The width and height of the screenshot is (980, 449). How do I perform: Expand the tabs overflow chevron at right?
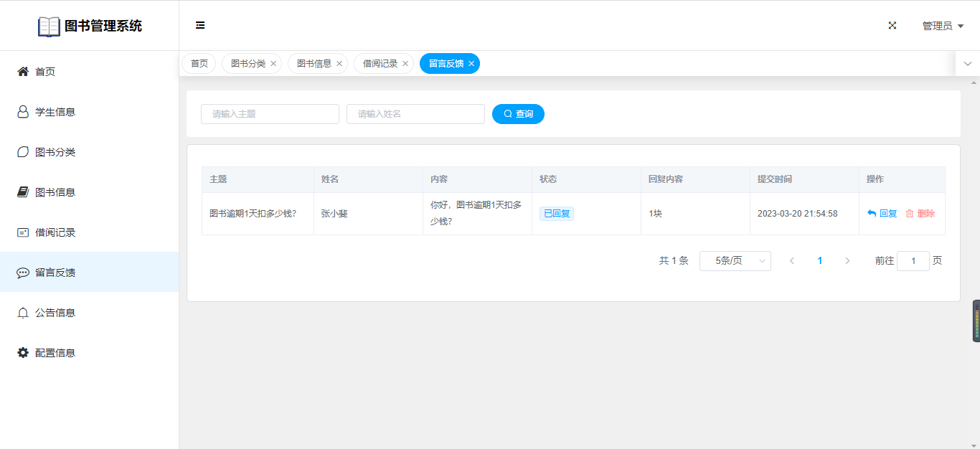coord(967,64)
